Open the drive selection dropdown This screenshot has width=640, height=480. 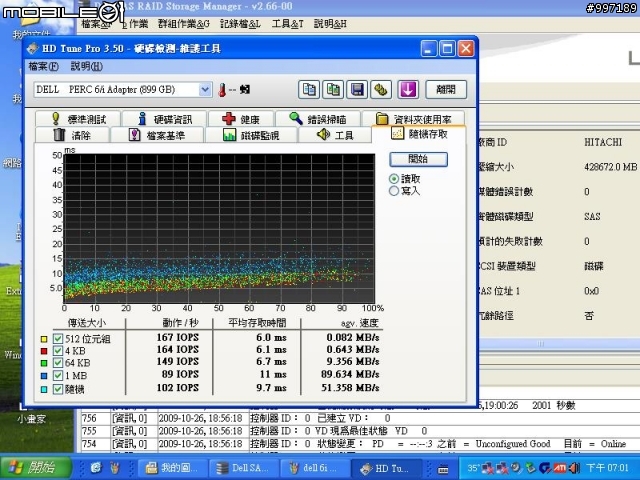(205, 89)
